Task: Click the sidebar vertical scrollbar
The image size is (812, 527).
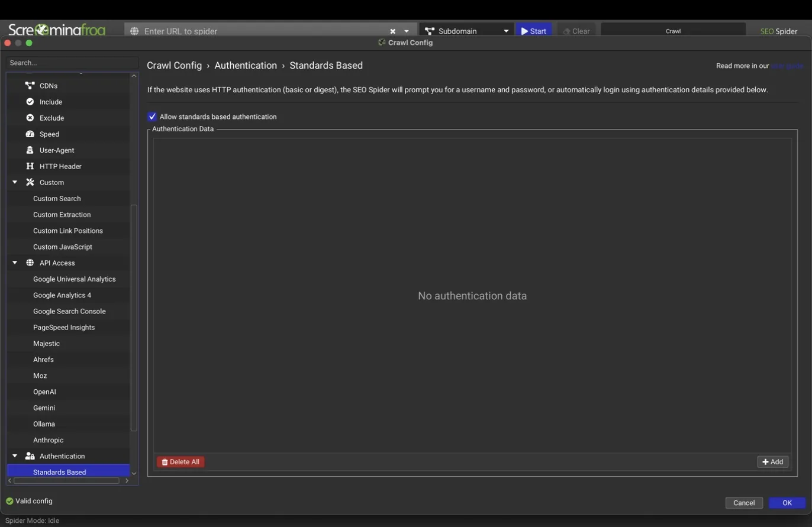Action: (x=134, y=318)
